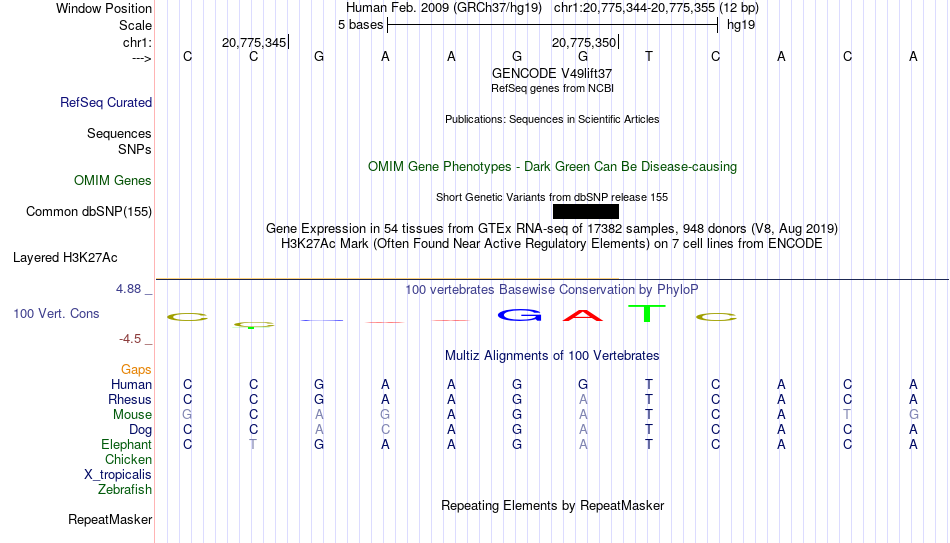Select the Mouse species label
950x543 pixels.
pos(133,415)
